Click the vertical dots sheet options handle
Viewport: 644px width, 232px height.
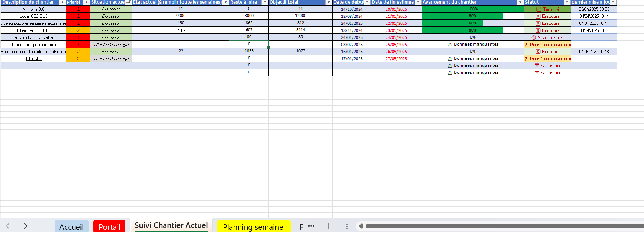coord(347,226)
